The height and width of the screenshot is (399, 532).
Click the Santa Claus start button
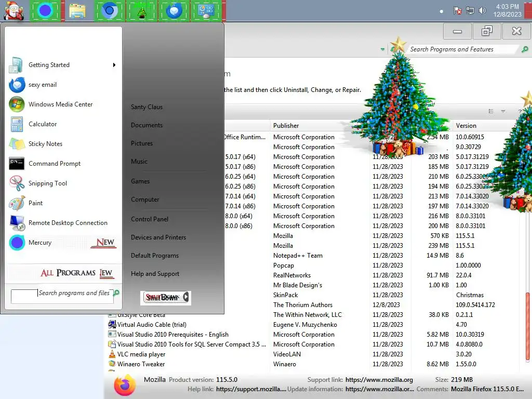[x=14, y=11]
